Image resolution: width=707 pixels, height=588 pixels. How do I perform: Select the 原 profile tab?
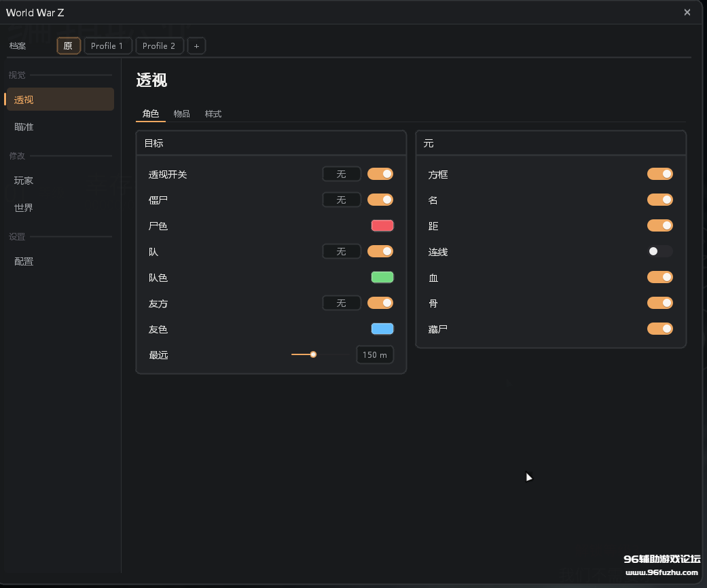(69, 46)
